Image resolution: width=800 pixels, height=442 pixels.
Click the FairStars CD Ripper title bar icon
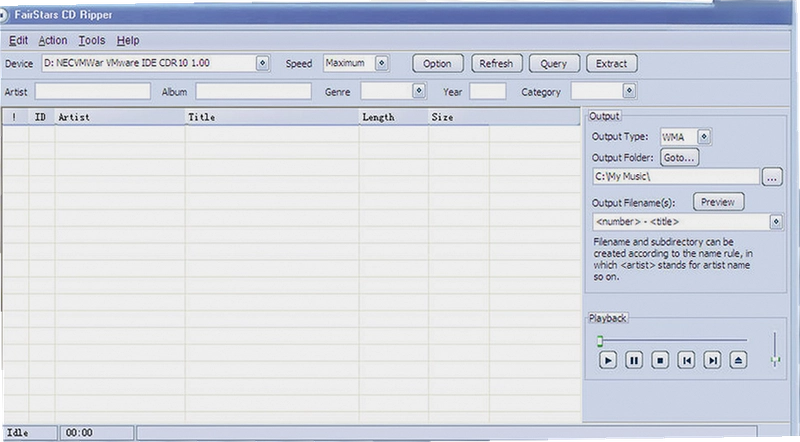[x=4, y=15]
